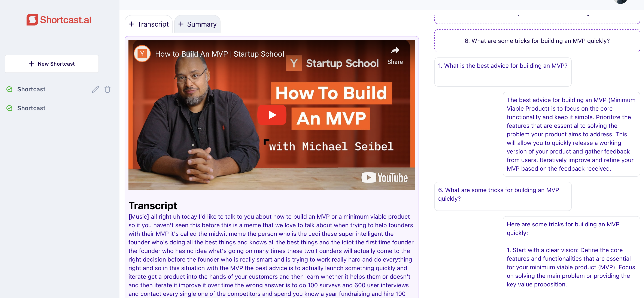Open the YouTube logo link on video
Image resolution: width=644 pixels, height=298 pixels.
coord(385,178)
